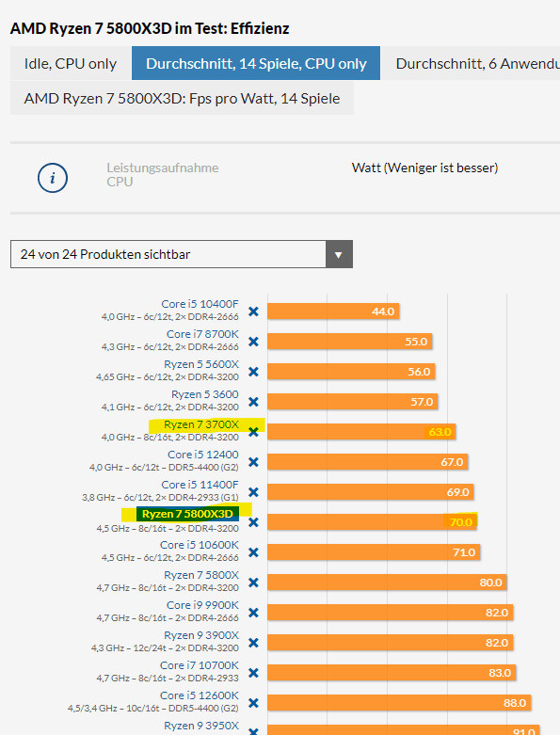Open the Core i7 10700K link
Viewport: 560px width, 735px height.
200,665
